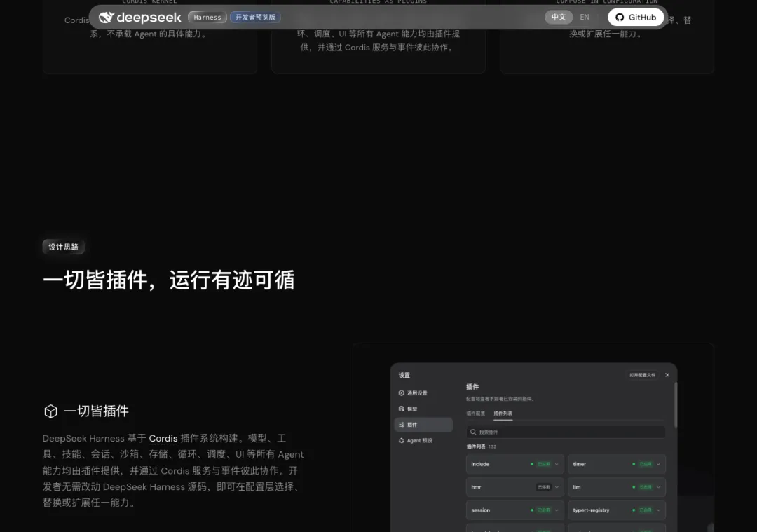Click the session plugin name
Screen dimensions: 757x532
[x=480, y=510]
